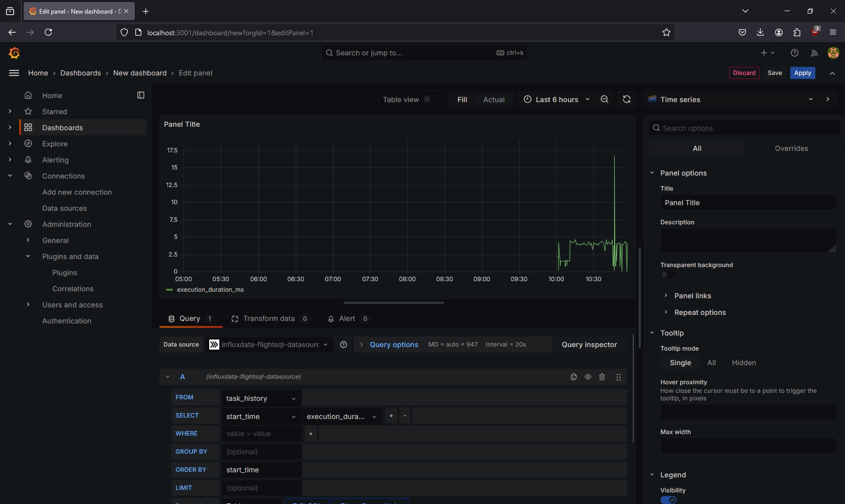The width and height of the screenshot is (845, 504).
Task: Open the Grafana logo home icon
Action: [14, 53]
